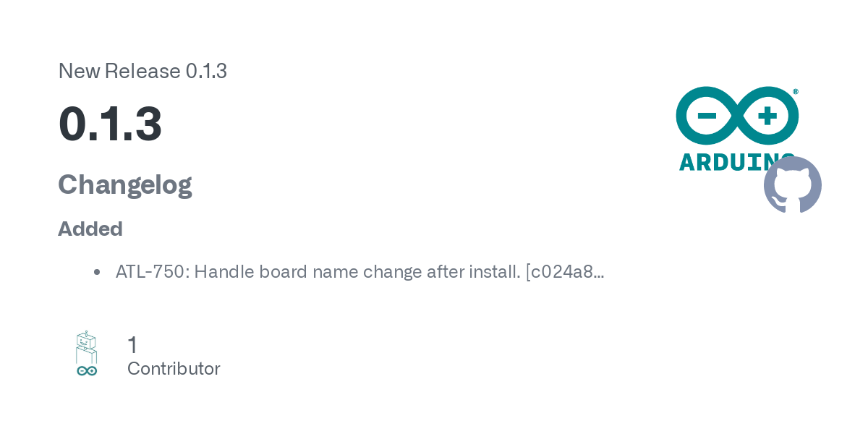868x434 pixels.
Task: Open the truncated commit hash [c024a8…
Action: pyautogui.click(x=565, y=272)
